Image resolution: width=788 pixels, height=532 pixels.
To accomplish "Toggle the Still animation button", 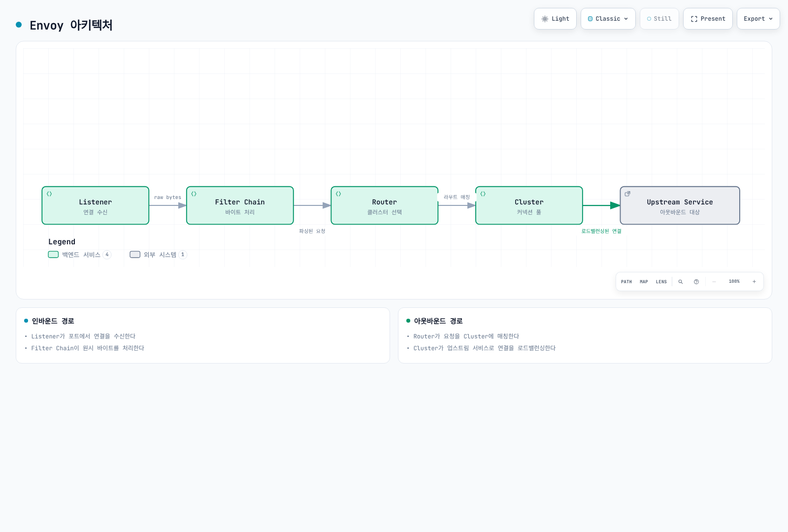I will [x=659, y=19].
